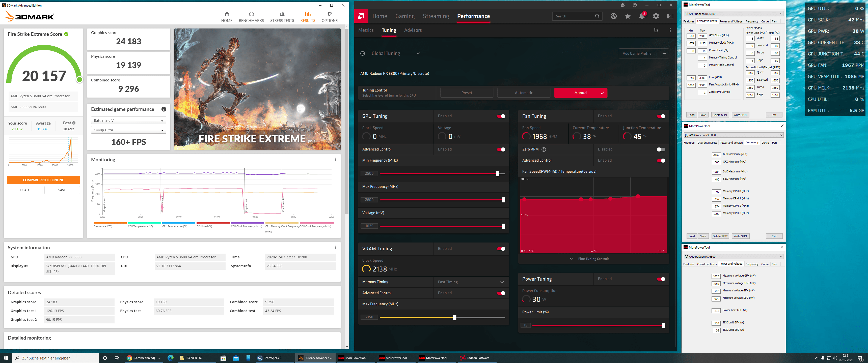Image resolution: width=868 pixels, height=363 pixels.
Task: Open Microsoft Store from taskbar
Action: 223,358
